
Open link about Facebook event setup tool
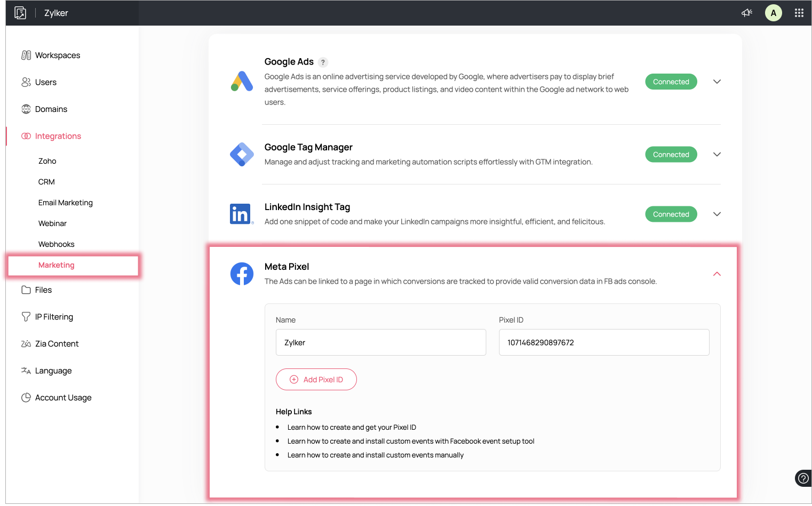[x=411, y=441]
